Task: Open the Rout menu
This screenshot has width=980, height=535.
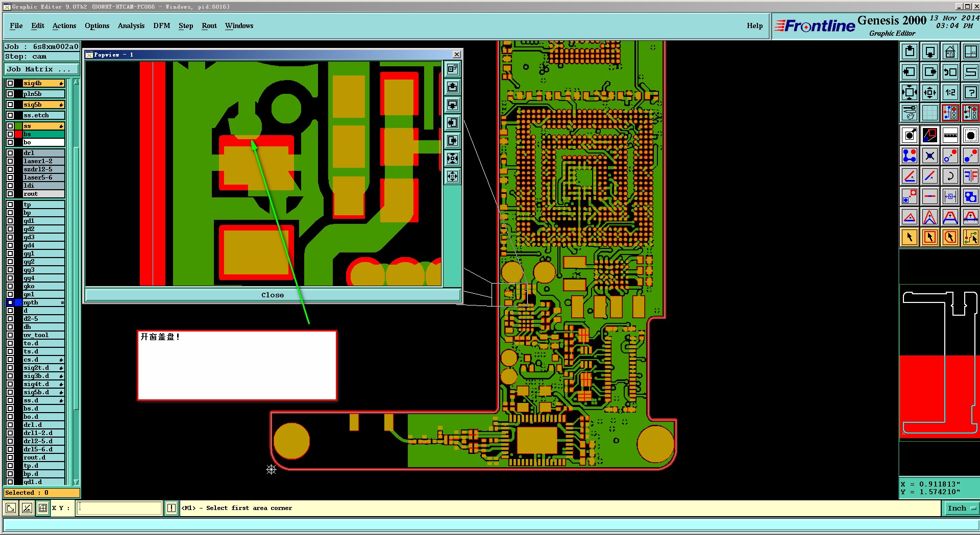Action: tap(209, 26)
